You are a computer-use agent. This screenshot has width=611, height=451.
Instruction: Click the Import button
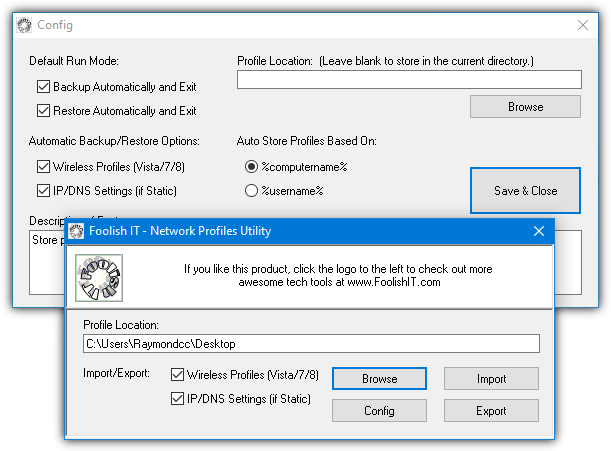pyautogui.click(x=491, y=378)
